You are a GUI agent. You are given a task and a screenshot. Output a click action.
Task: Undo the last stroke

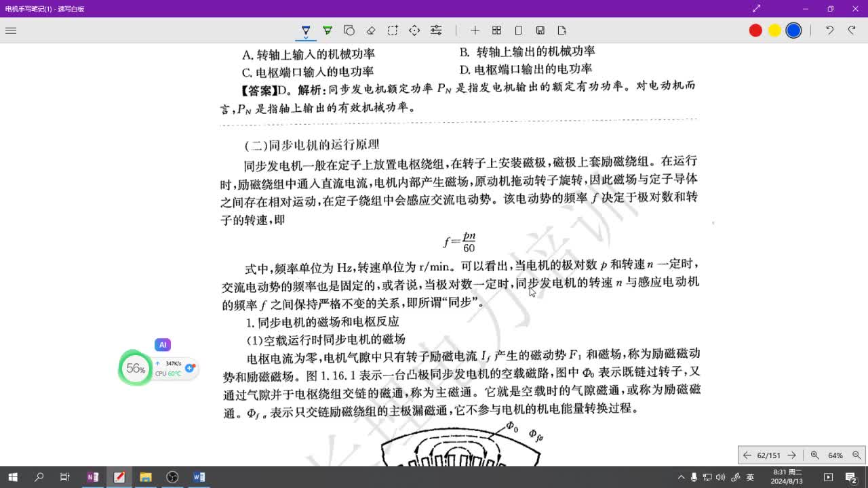(x=829, y=30)
